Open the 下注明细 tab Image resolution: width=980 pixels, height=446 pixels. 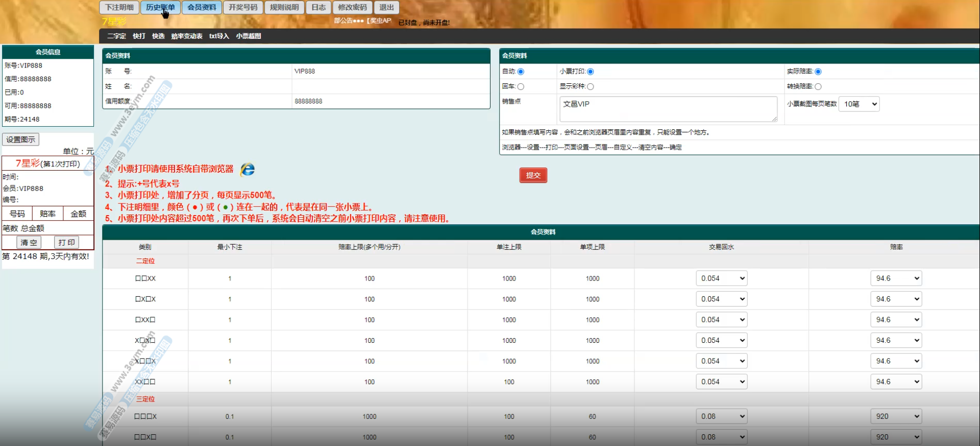pyautogui.click(x=119, y=7)
